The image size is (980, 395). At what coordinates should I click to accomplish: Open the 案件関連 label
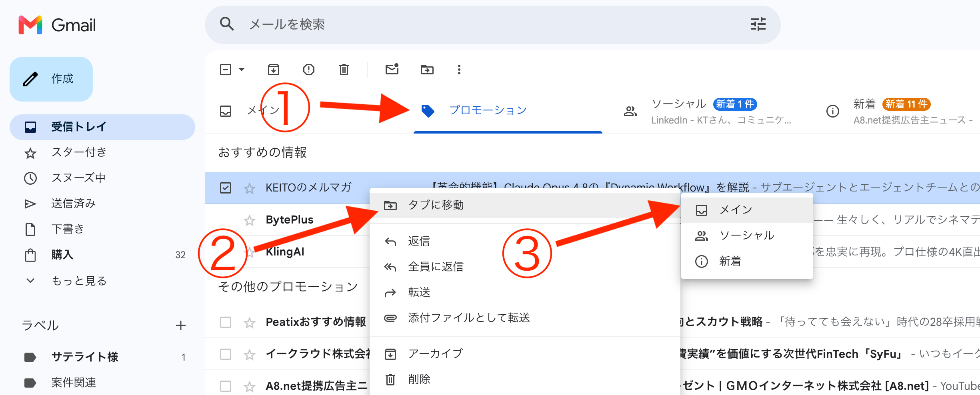point(102,383)
